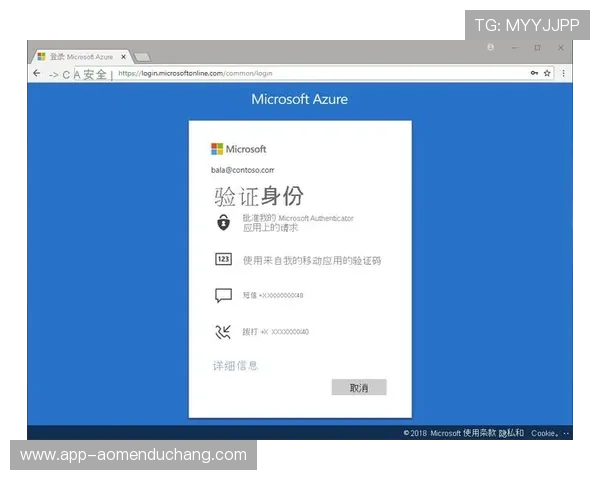Choose the text message 短信 option
Image resolution: width=600 pixels, height=480 pixels.
(273, 296)
